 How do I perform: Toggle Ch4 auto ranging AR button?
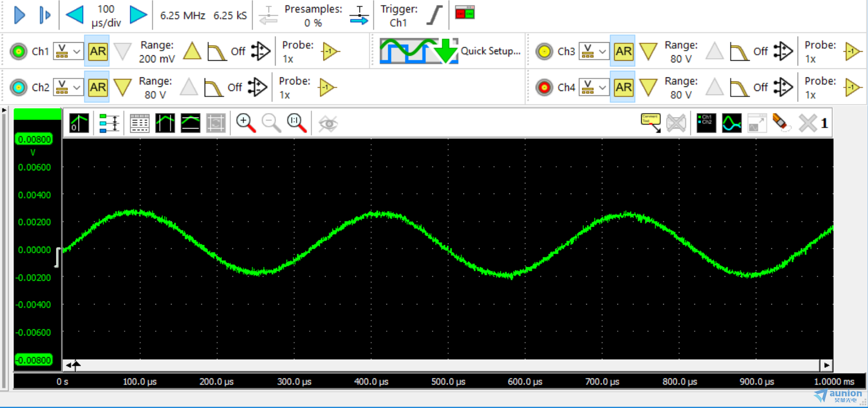[623, 87]
